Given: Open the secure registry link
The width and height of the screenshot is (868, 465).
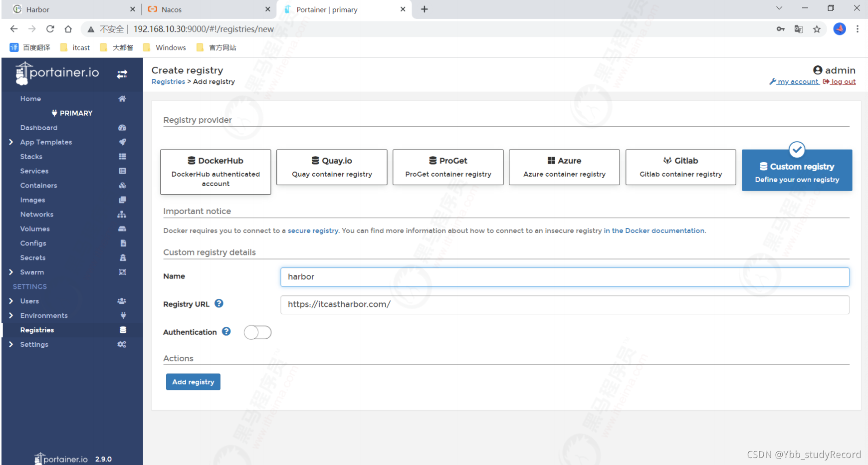Looking at the screenshot, I should pos(313,231).
